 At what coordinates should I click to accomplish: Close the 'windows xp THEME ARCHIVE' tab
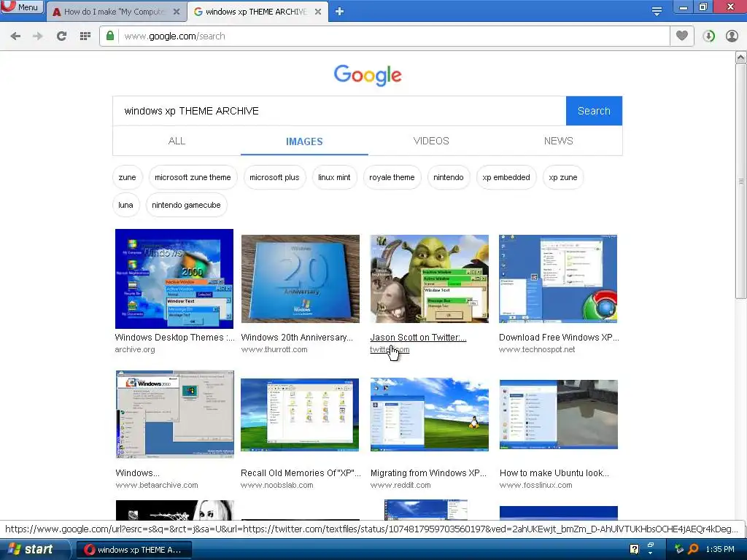click(x=318, y=12)
